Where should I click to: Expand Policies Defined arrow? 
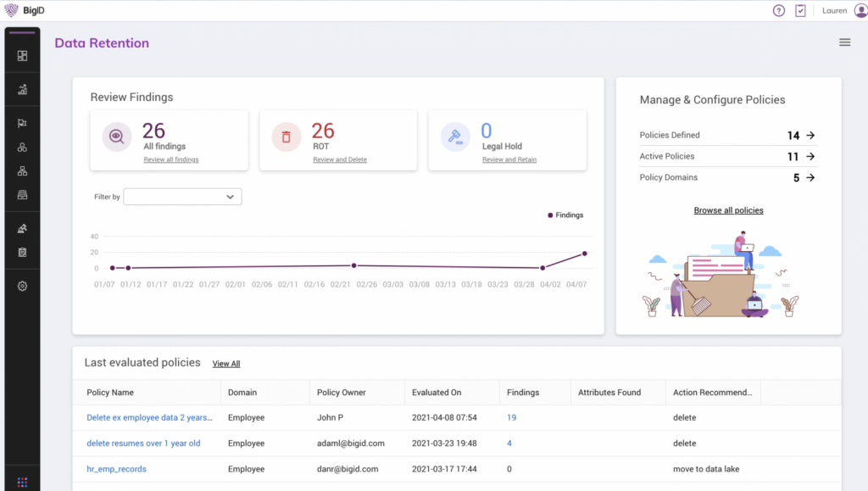point(810,135)
